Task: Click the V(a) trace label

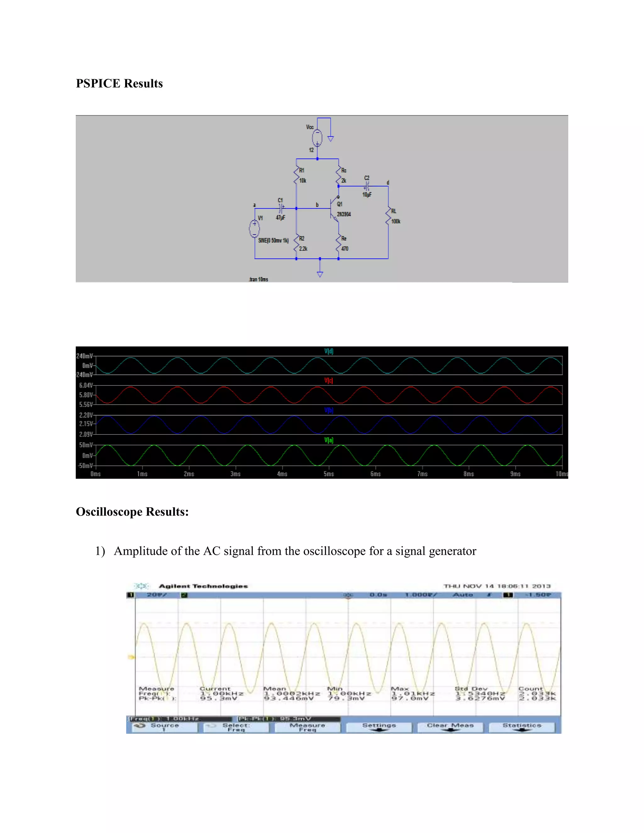Action: [329, 440]
